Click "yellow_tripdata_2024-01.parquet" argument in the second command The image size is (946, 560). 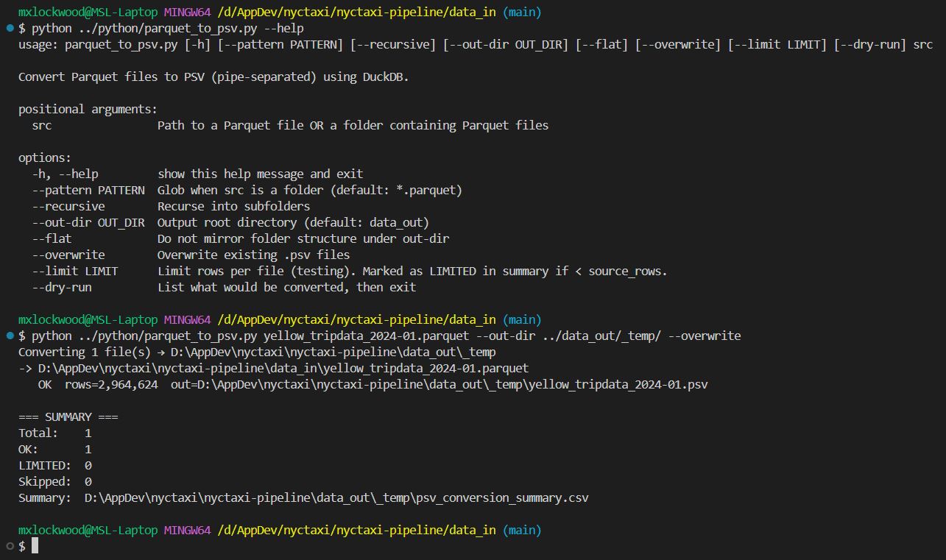(x=366, y=336)
